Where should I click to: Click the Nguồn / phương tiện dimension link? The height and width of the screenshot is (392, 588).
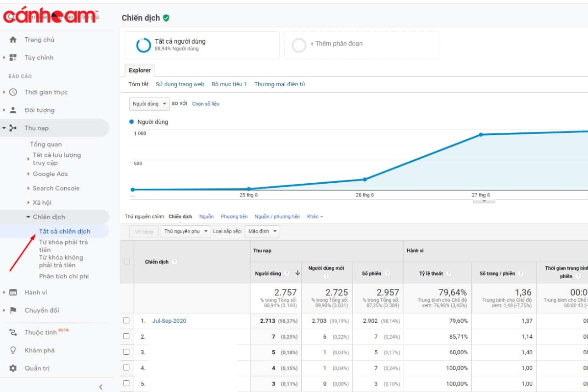click(277, 217)
